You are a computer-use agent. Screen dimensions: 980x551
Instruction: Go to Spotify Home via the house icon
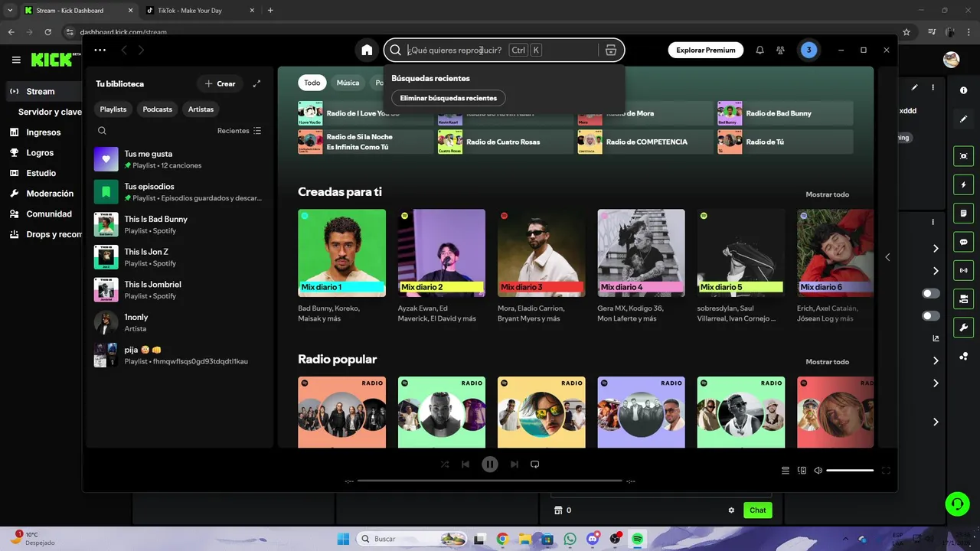click(367, 50)
